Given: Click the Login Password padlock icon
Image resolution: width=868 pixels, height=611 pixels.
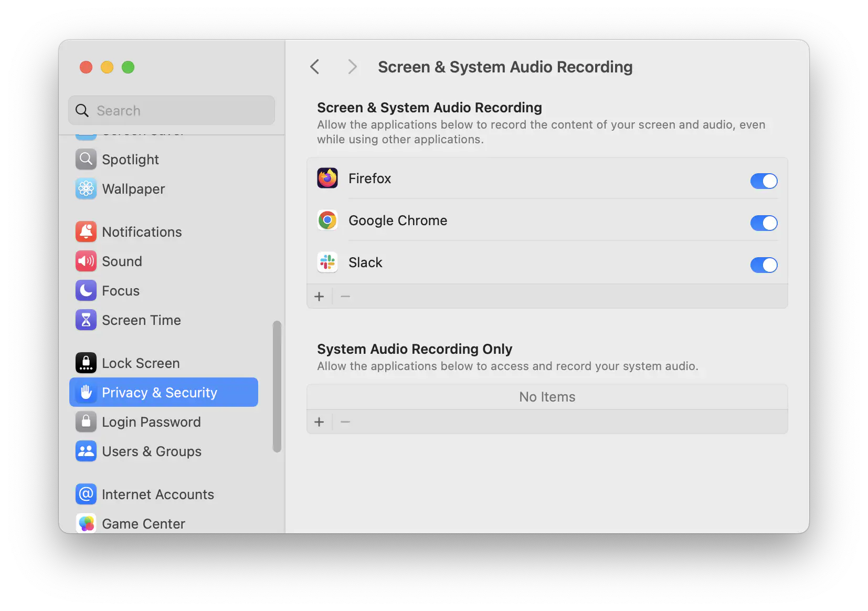Looking at the screenshot, I should pos(86,422).
